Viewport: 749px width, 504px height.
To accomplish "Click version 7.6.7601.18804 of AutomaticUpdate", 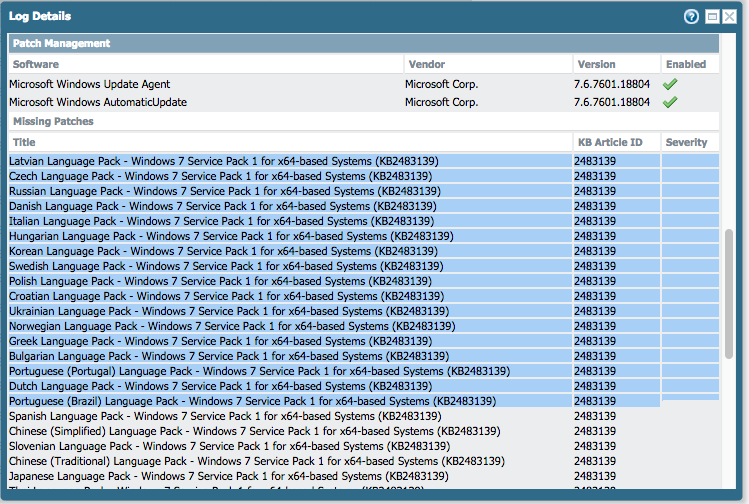I will click(612, 102).
